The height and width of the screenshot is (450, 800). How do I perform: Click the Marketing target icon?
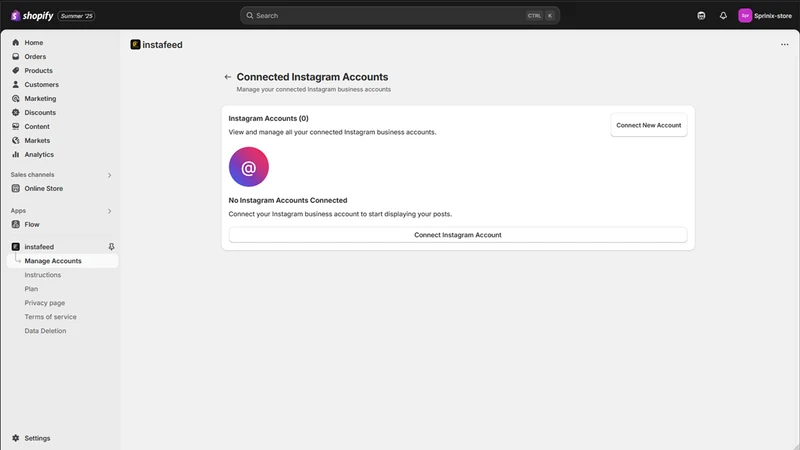[x=16, y=98]
